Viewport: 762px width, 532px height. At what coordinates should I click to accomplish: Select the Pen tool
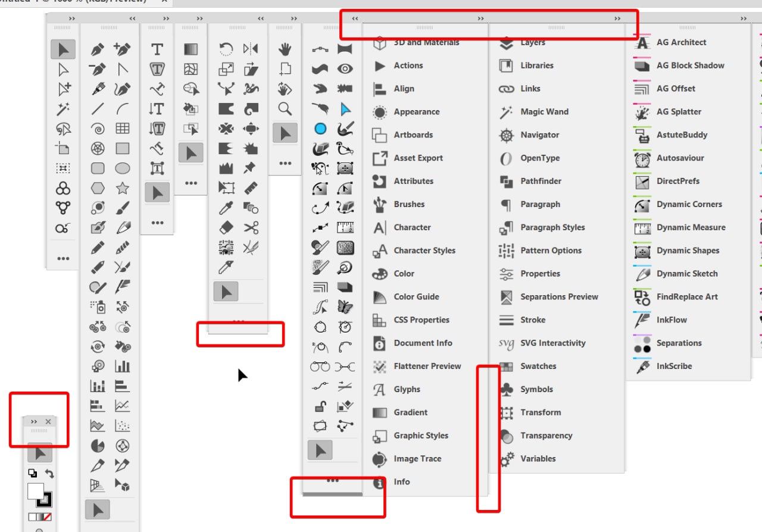coord(98,50)
